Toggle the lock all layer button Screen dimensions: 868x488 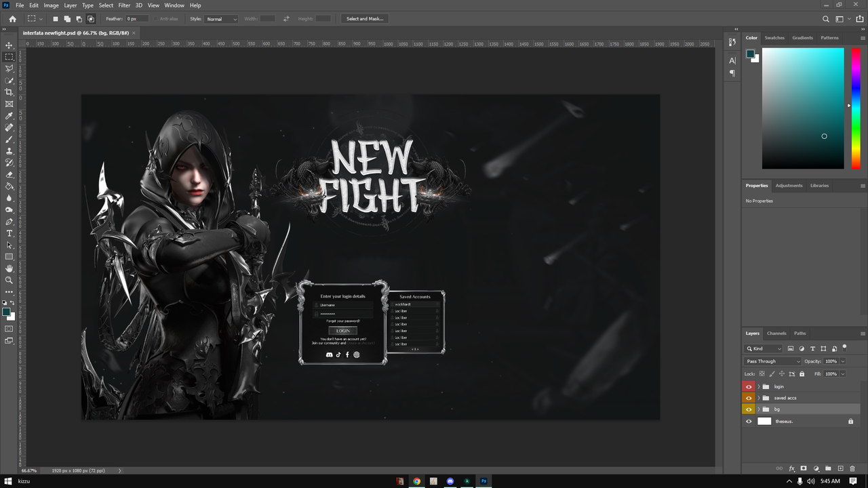coord(802,373)
